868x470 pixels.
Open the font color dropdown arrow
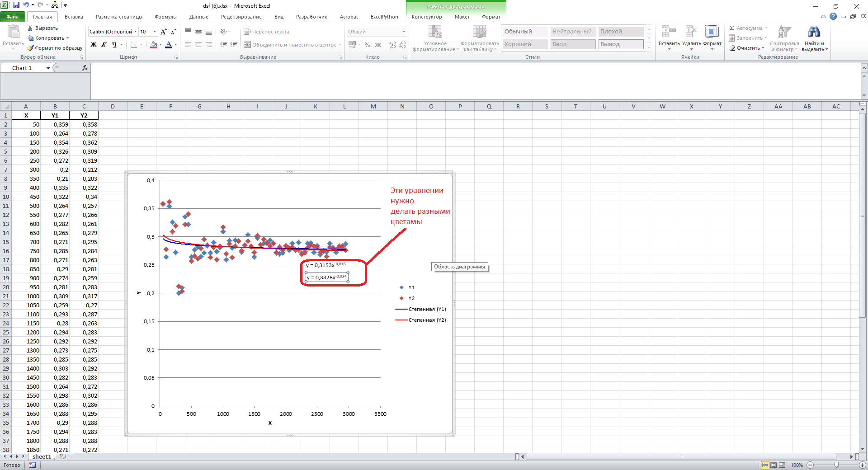pos(175,45)
